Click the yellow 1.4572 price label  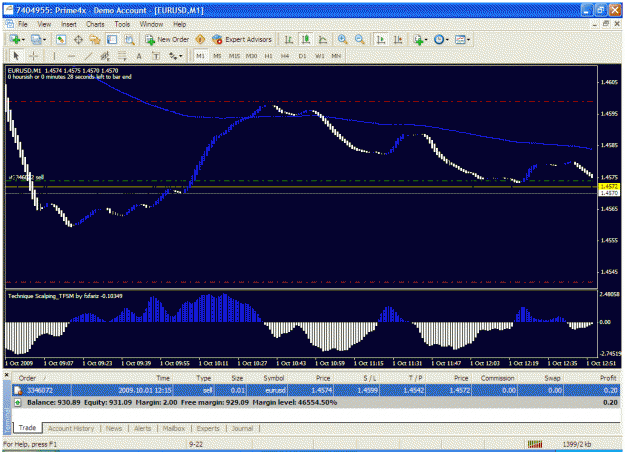[x=609, y=187]
